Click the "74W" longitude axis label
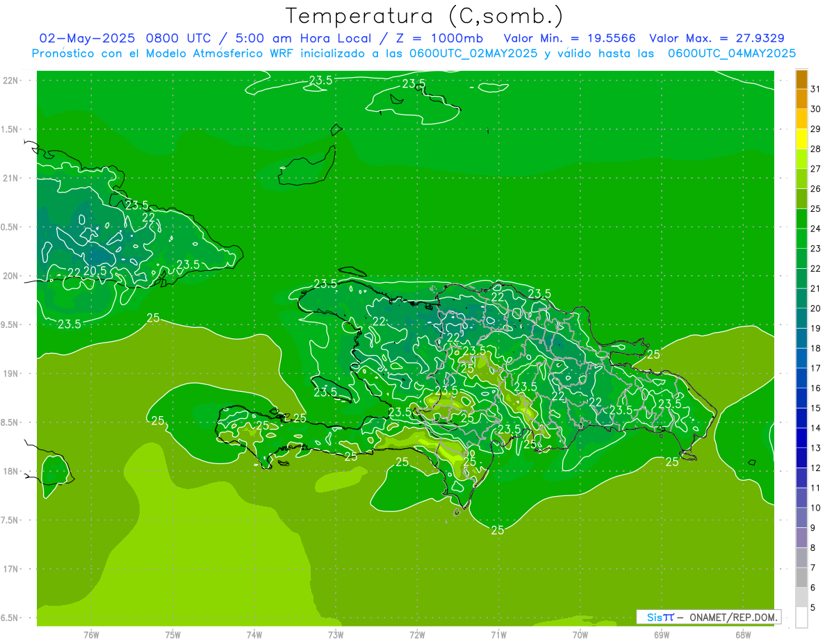Image resolution: width=834 pixels, height=644 pixels. coord(254,634)
